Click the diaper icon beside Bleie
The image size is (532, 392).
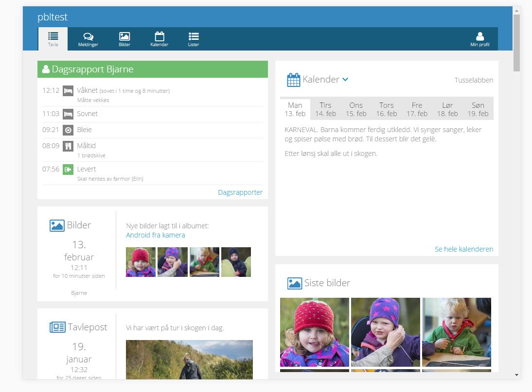pyautogui.click(x=68, y=130)
